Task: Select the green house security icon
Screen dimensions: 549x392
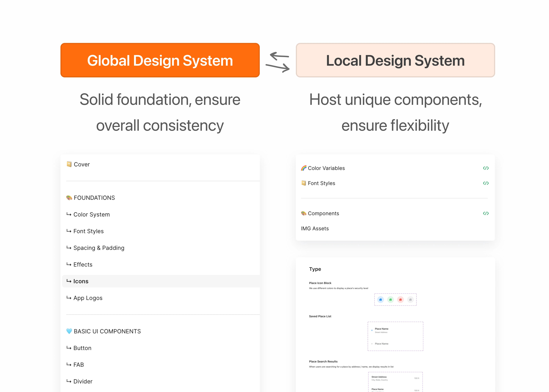Action: click(x=390, y=300)
